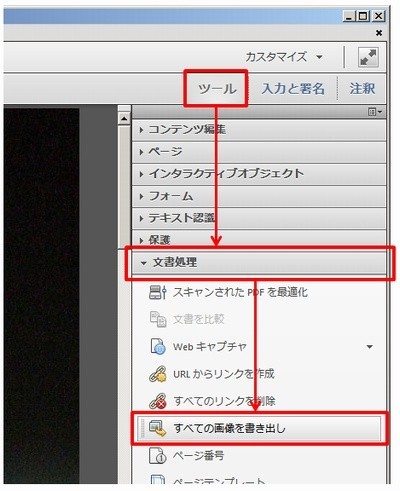Collapse the 文書処理 section
The image size is (400, 491).
259,263
